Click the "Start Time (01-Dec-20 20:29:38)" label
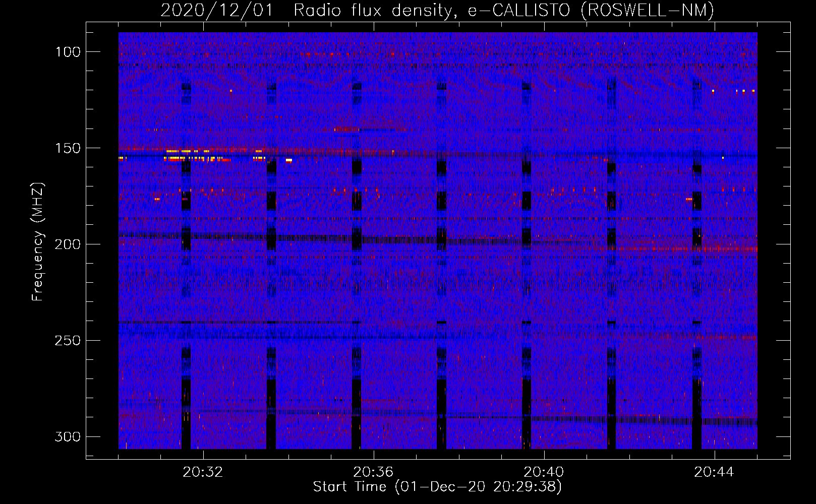This screenshot has height=504, width=816. (437, 487)
